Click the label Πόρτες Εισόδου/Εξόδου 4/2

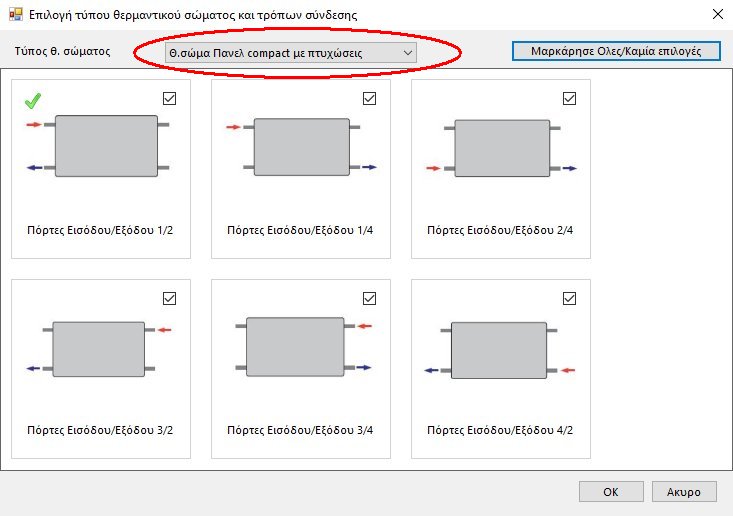click(x=500, y=430)
